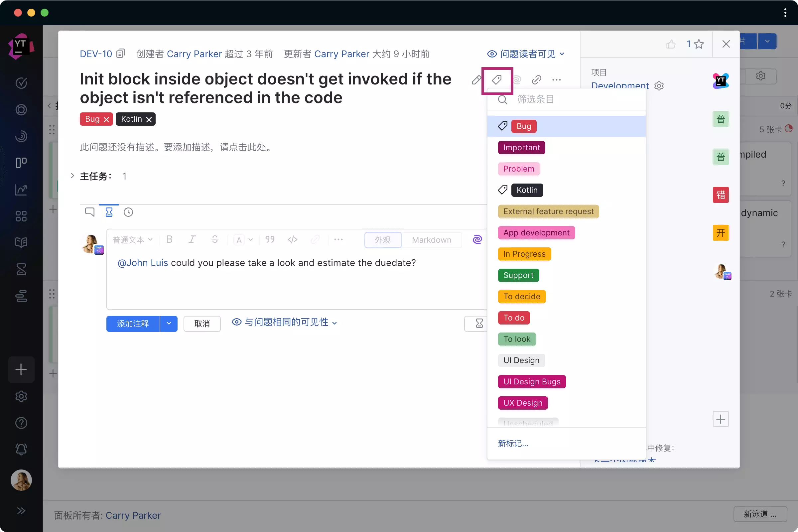Toggle the star on this issue
Image resolution: width=798 pixels, height=532 pixels.
[x=699, y=44]
